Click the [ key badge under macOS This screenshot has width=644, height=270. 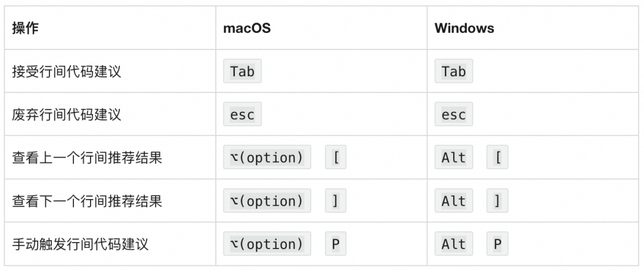[x=336, y=158]
